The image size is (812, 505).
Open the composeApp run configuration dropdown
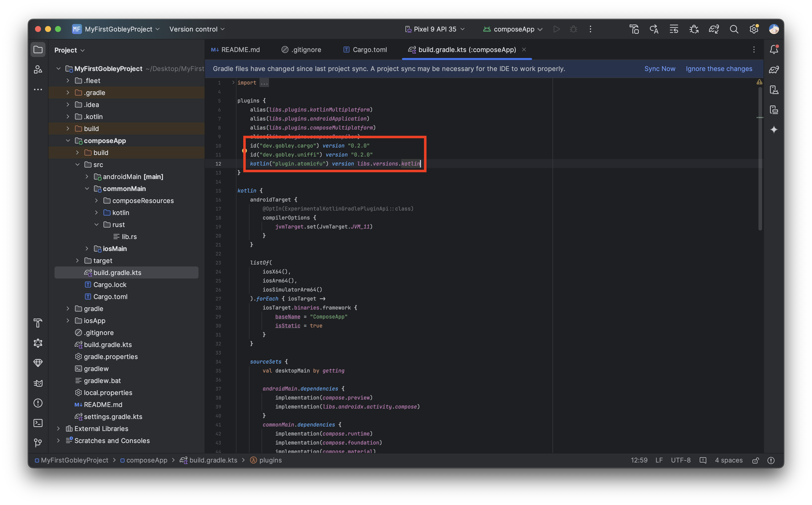tap(512, 29)
